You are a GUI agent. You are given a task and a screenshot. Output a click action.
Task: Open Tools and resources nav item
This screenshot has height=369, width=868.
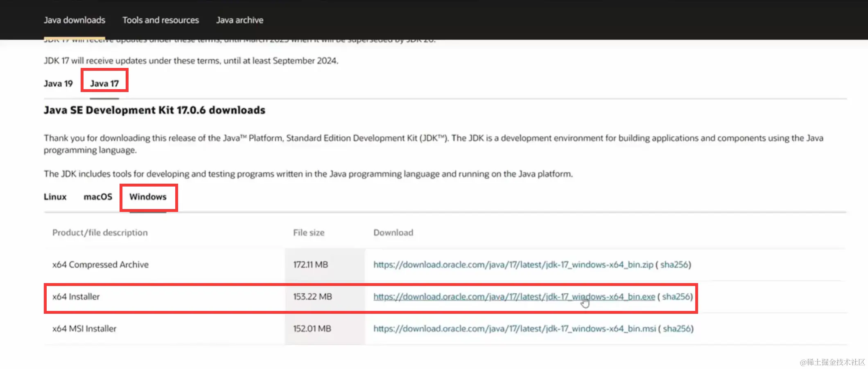coord(160,20)
